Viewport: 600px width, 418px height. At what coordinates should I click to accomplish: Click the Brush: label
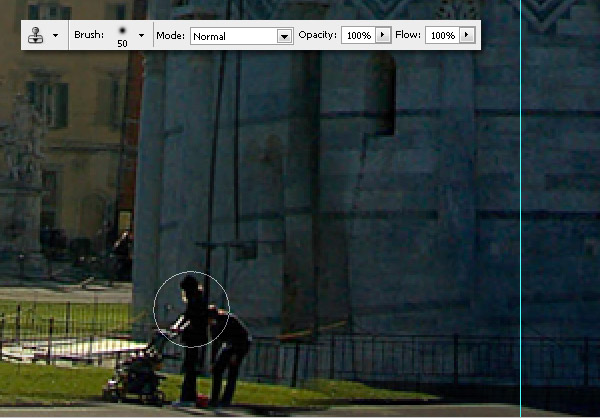pyautogui.click(x=89, y=35)
